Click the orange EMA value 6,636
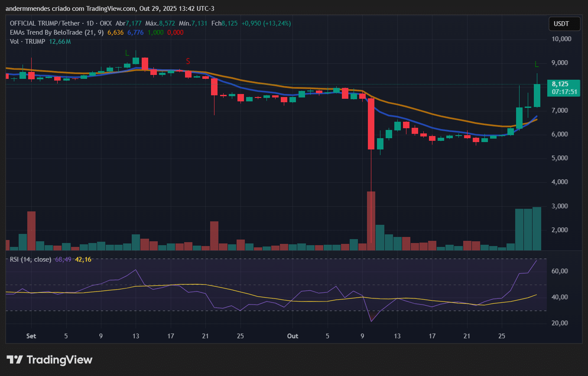588x376 pixels. coord(116,32)
